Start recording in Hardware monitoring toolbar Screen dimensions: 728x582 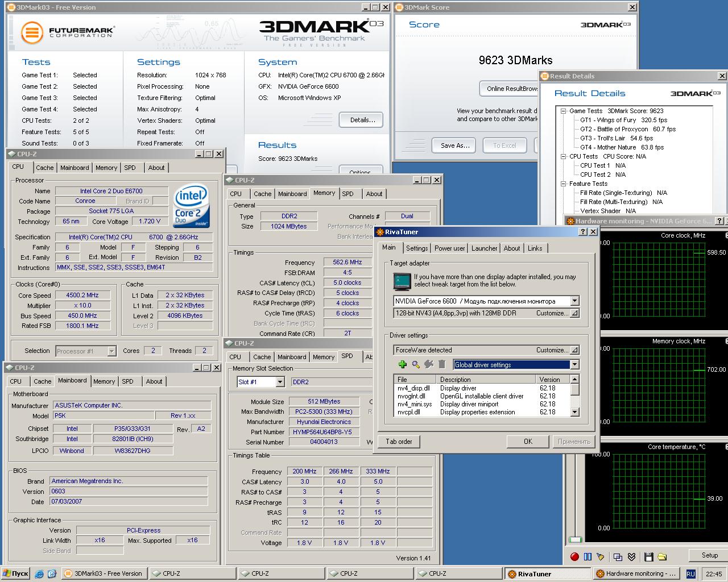pos(574,556)
